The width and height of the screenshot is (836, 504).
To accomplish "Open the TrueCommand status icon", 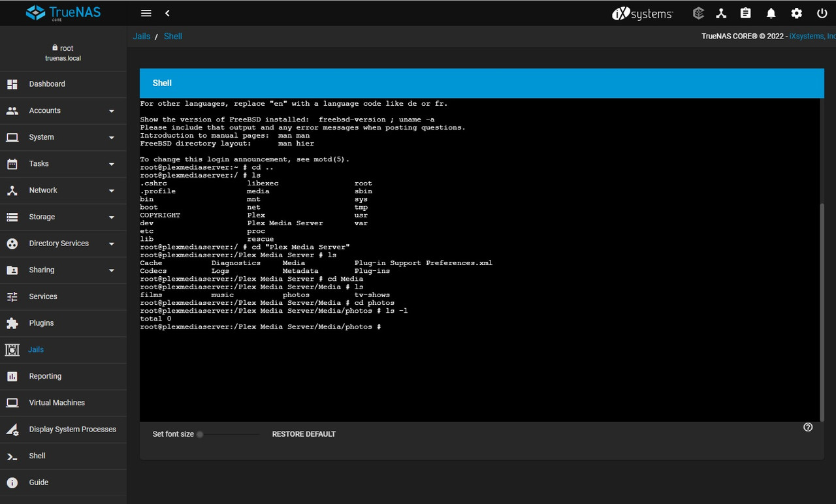I will pos(698,13).
